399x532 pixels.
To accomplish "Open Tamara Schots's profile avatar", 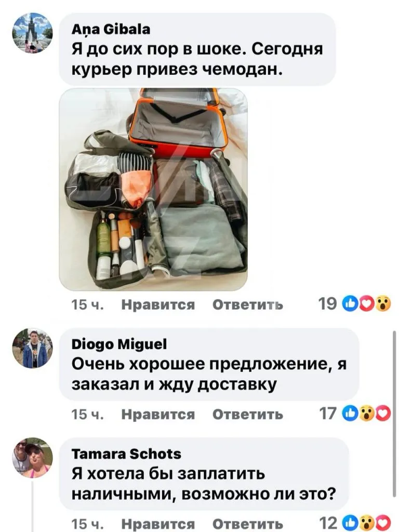I will pyautogui.click(x=32, y=458).
